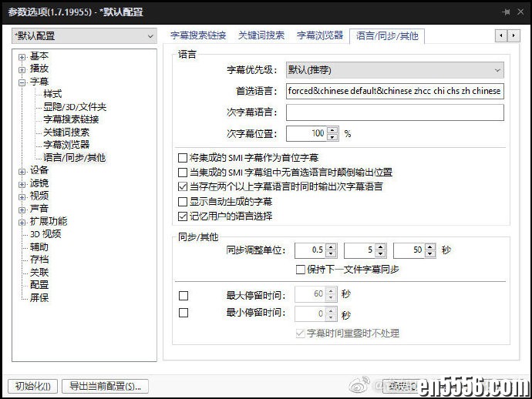Increase 次字幕位置 value with up arrow

click(x=332, y=130)
